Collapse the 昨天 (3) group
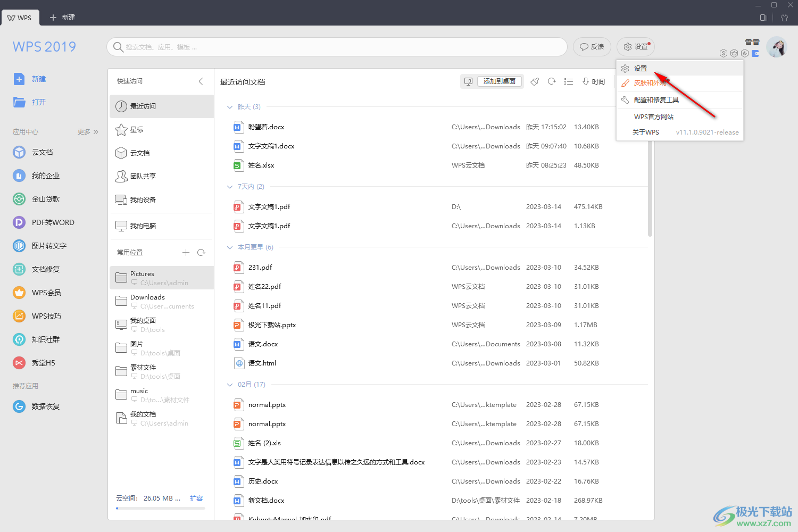Image resolution: width=798 pixels, height=532 pixels. [230, 107]
